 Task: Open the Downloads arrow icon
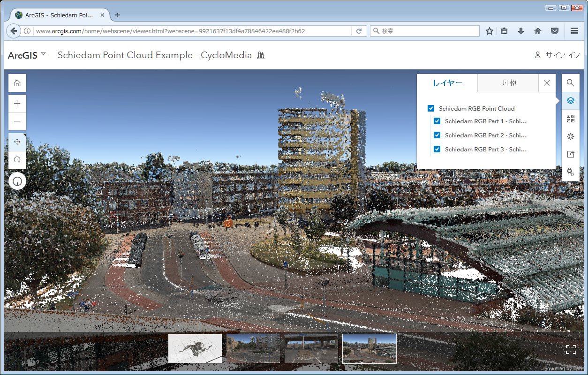(521, 31)
